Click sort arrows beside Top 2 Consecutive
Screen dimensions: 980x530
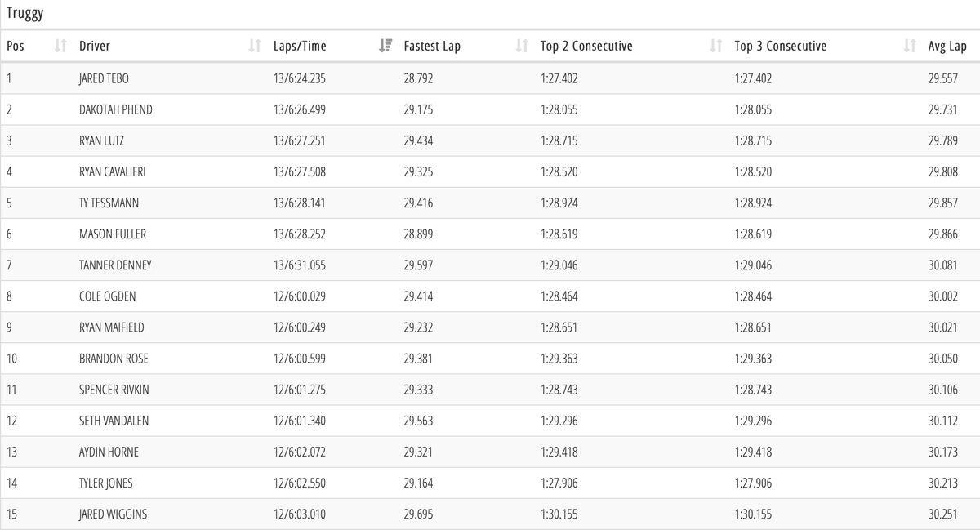click(716, 47)
